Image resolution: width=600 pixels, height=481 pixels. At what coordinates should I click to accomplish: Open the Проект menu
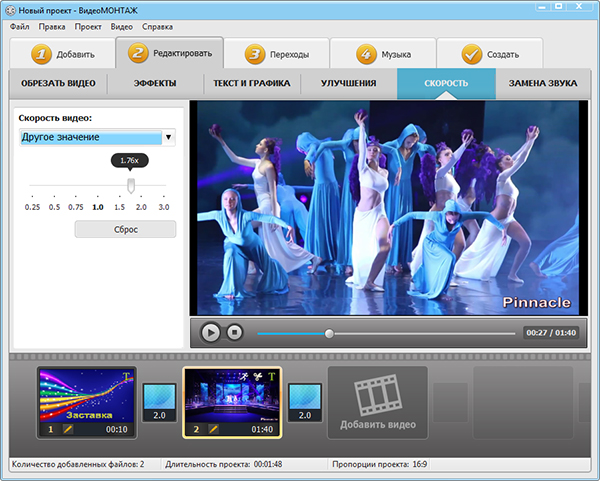(x=88, y=27)
